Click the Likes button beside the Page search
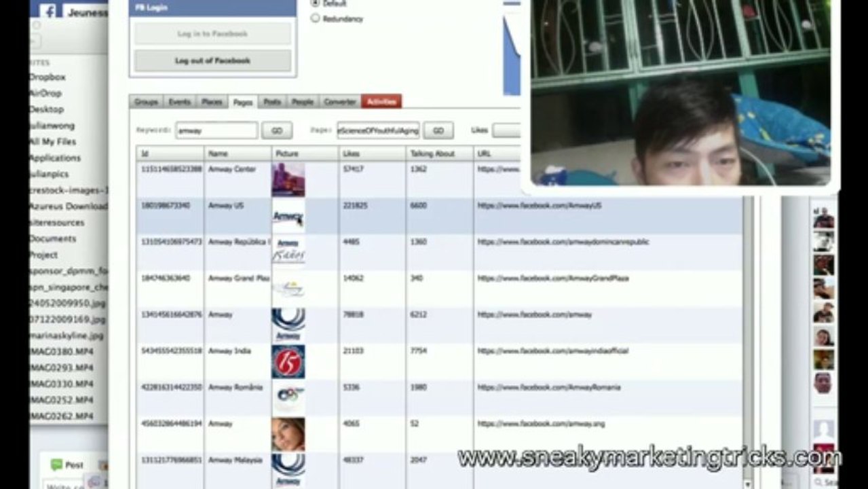 pyautogui.click(x=506, y=130)
